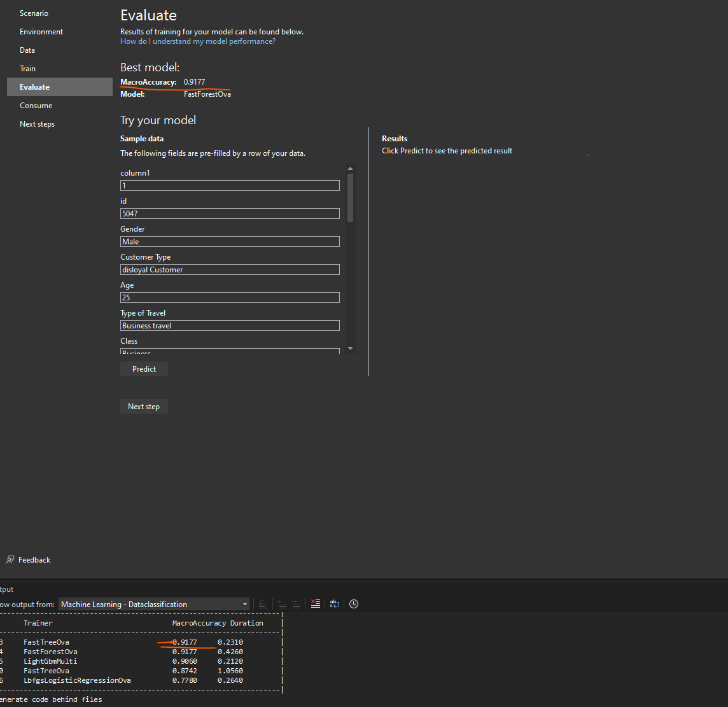Click the Feedback smiley icon
The image size is (728, 707).
pyautogui.click(x=10, y=559)
